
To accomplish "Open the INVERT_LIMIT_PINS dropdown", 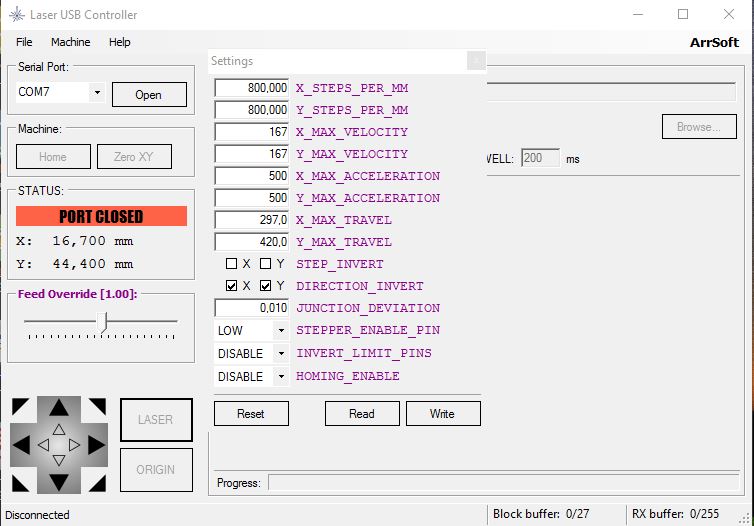I will point(281,353).
